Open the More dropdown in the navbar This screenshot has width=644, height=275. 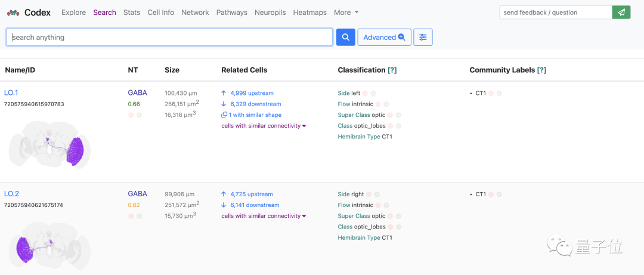coord(346,13)
